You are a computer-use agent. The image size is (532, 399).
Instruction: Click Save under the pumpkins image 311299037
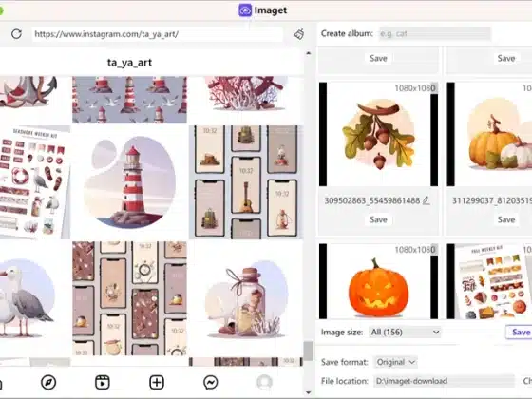pos(505,219)
